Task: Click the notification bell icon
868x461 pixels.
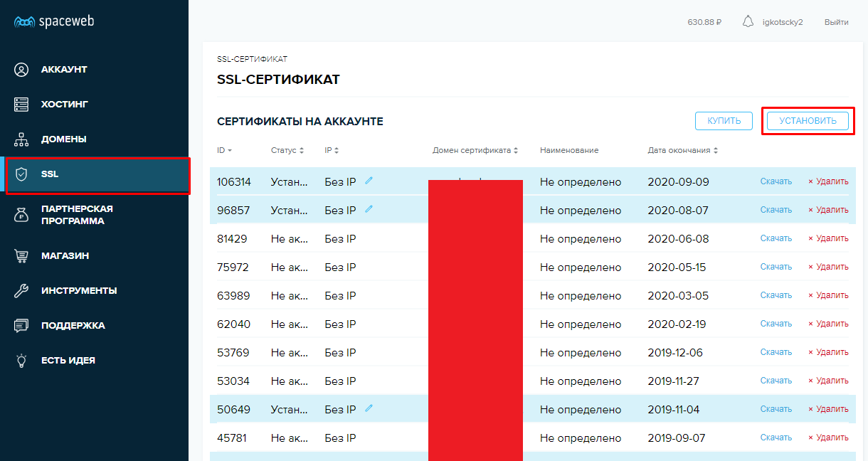Action: coord(748,22)
